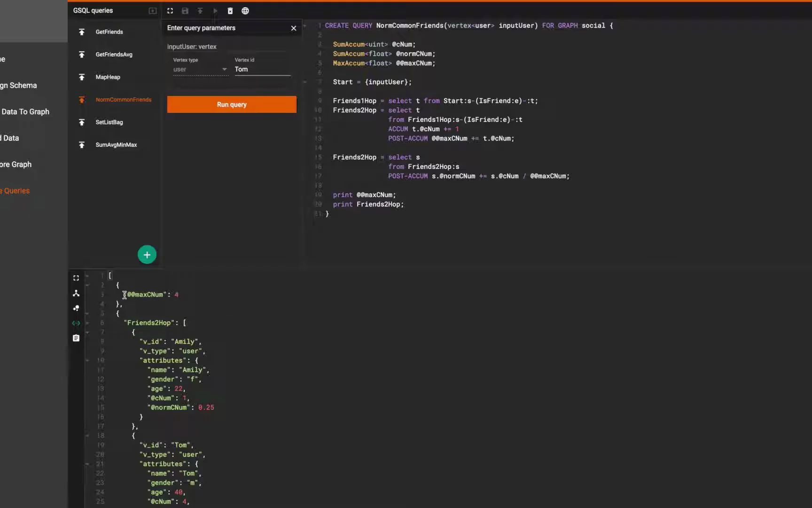The image size is (812, 508).
Task: Select the MapHeap query
Action: [x=108, y=77]
